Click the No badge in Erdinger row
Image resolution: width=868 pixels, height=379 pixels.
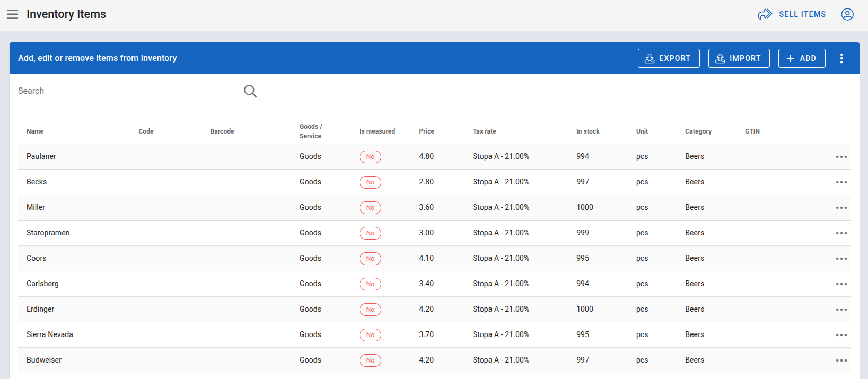[x=370, y=310]
